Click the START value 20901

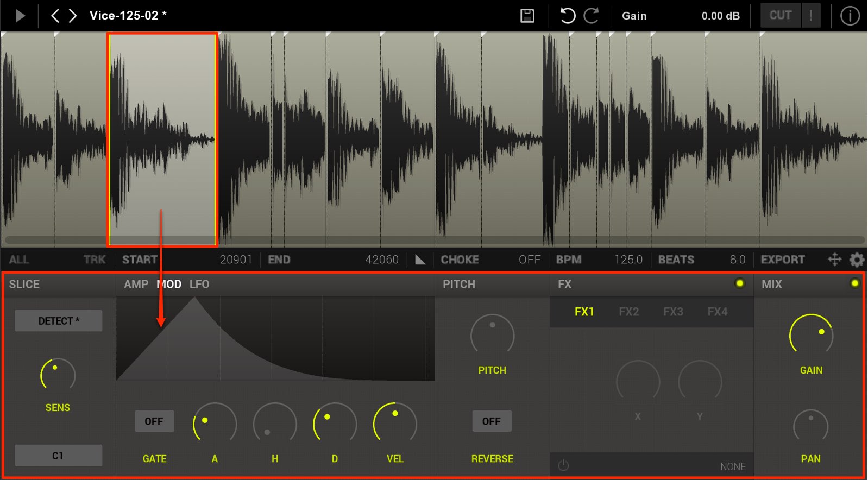coord(236,260)
